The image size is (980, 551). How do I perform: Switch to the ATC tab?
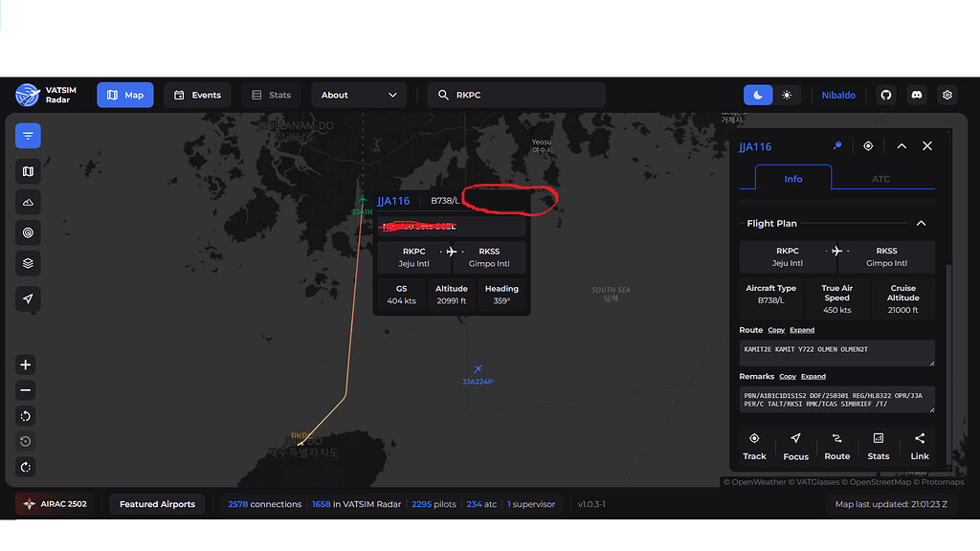(x=880, y=178)
